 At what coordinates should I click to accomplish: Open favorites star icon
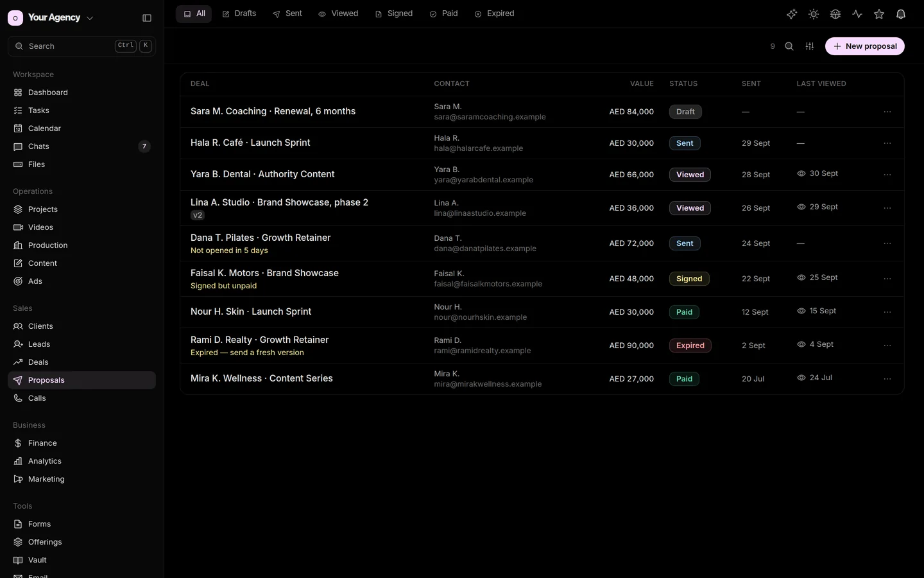(879, 14)
